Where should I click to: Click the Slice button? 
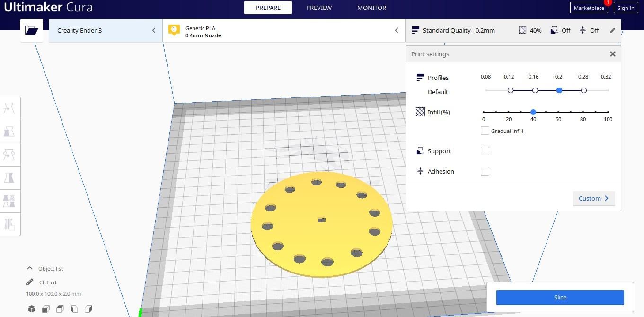tap(560, 297)
